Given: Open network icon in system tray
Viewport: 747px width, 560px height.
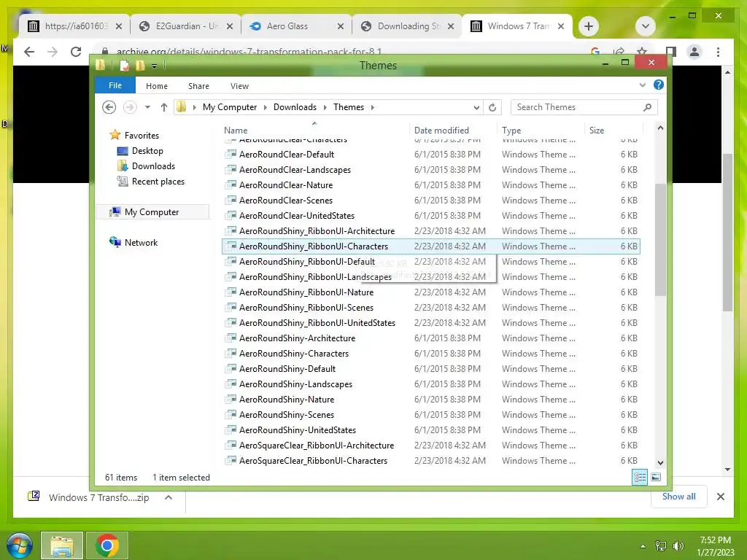Looking at the screenshot, I should click(x=661, y=546).
